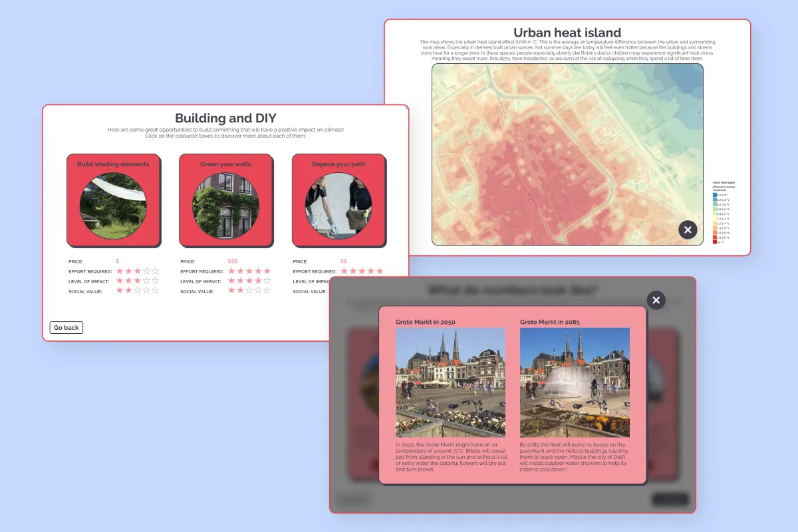Click the fourth effort star under Depave your path
This screenshot has height=532, width=798.
[372, 271]
